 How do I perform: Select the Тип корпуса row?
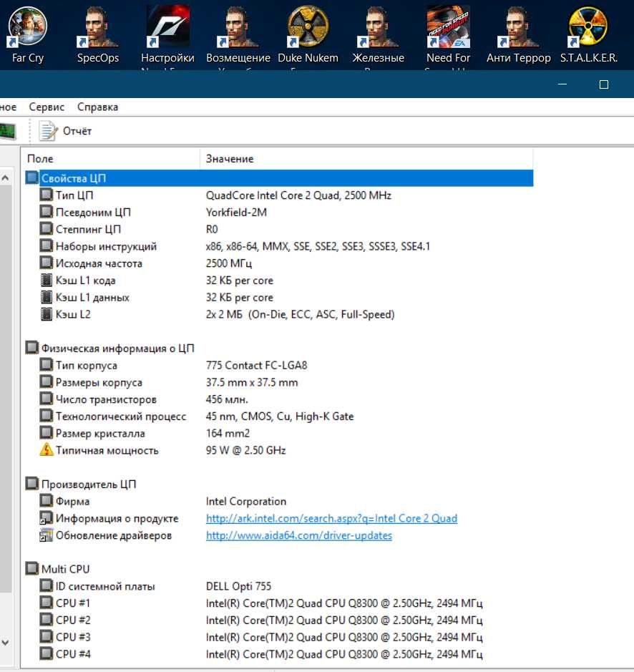point(279,365)
